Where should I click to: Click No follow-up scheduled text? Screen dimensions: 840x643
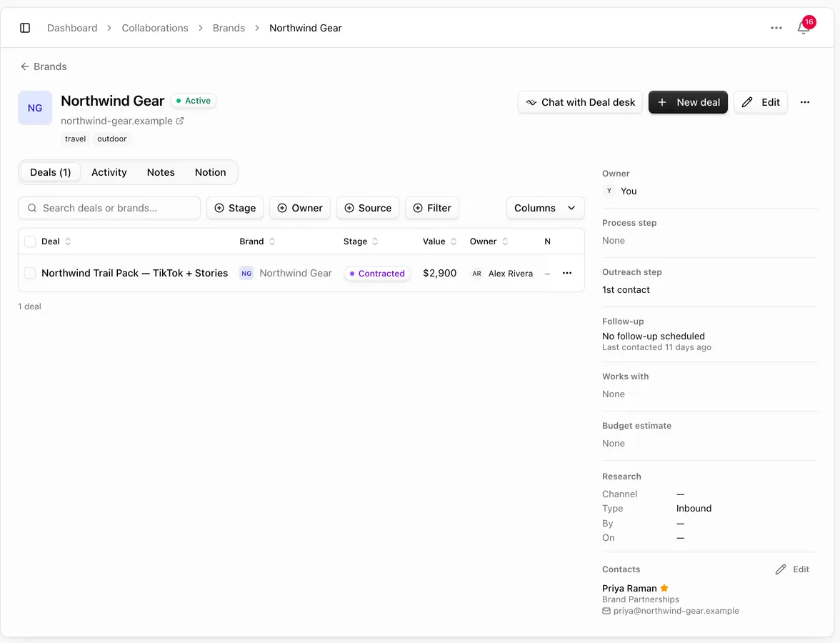coord(654,336)
